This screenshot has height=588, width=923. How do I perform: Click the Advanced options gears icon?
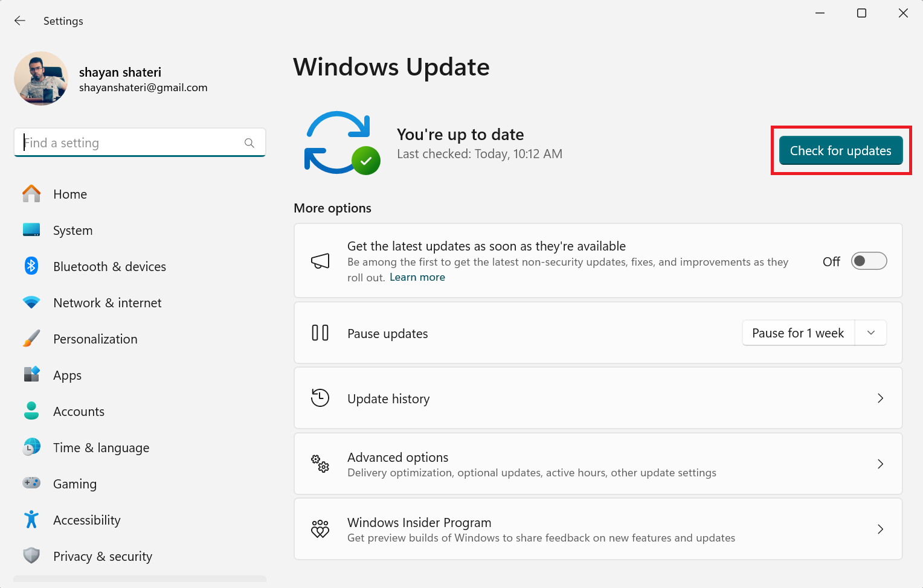pos(320,464)
